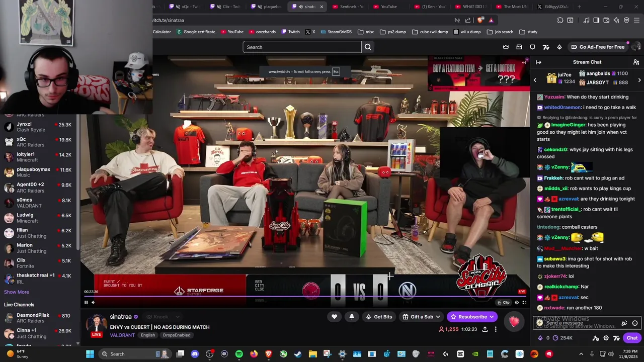The height and width of the screenshot is (362, 644).
Task: Click the Get Bits diamond icon in top bar
Action: tap(559, 47)
